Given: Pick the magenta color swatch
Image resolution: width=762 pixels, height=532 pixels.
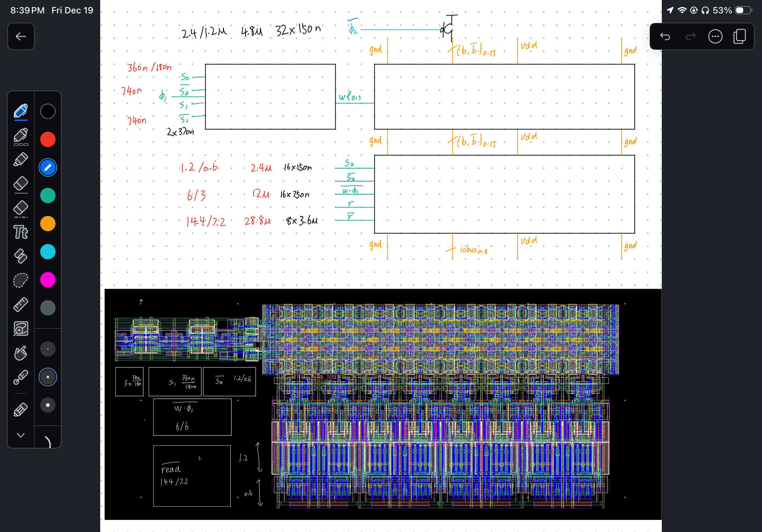Looking at the screenshot, I should point(48,280).
